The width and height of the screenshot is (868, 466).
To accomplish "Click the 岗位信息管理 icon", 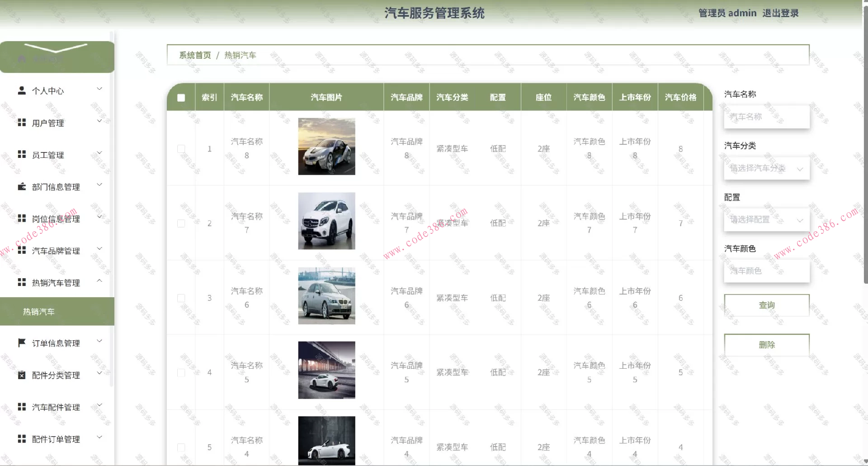I will tap(21, 218).
